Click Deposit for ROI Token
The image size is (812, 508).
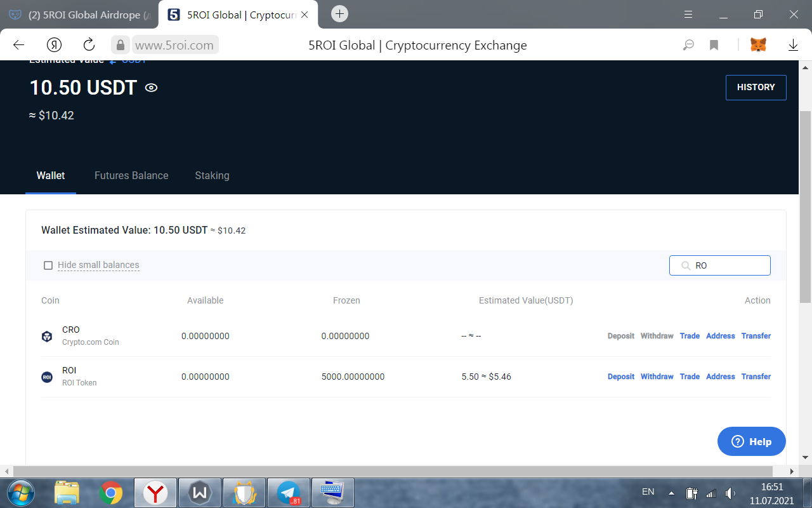tap(621, 377)
